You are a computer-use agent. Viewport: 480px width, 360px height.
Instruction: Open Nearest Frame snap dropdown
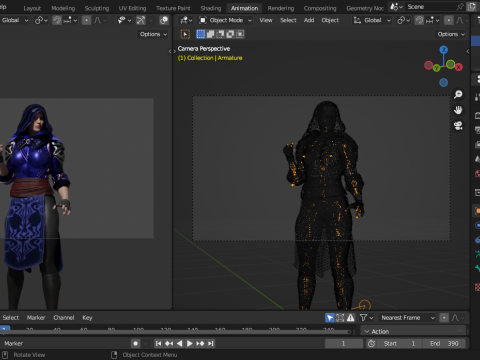pos(407,318)
